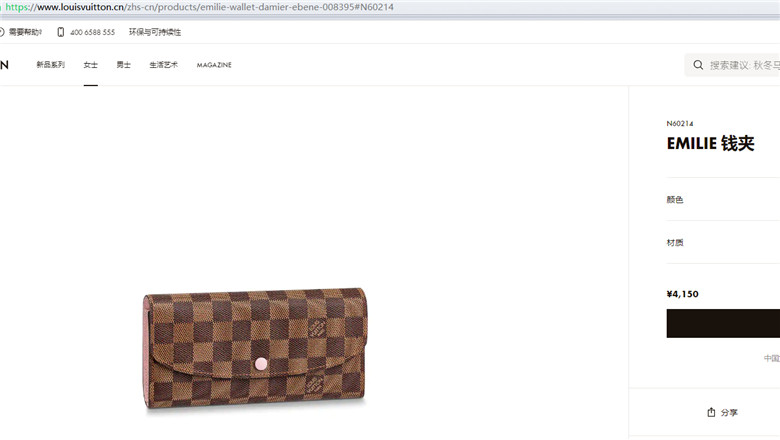Click the Emilie wallet product image
This screenshot has width=780, height=440.
[x=255, y=349]
